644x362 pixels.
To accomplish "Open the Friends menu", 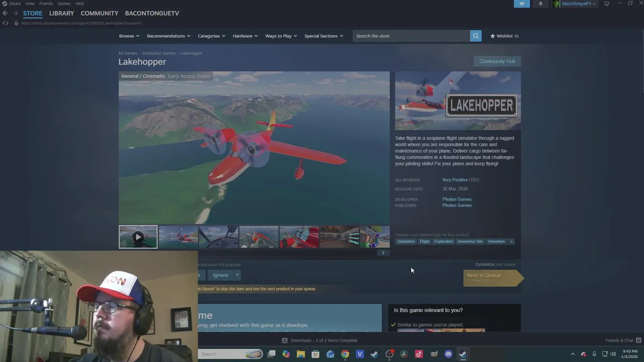I will 46,4.
